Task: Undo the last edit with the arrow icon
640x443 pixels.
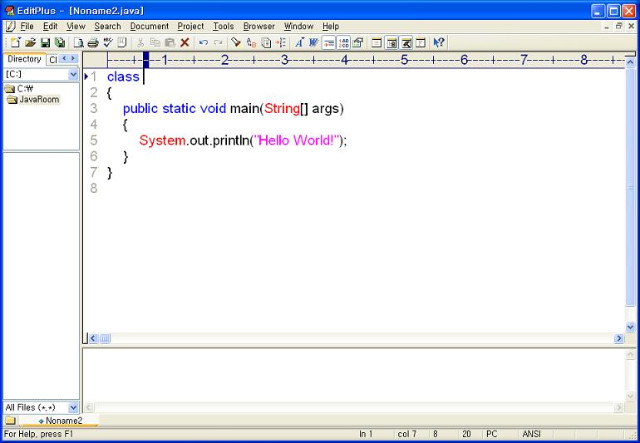Action: [x=203, y=42]
